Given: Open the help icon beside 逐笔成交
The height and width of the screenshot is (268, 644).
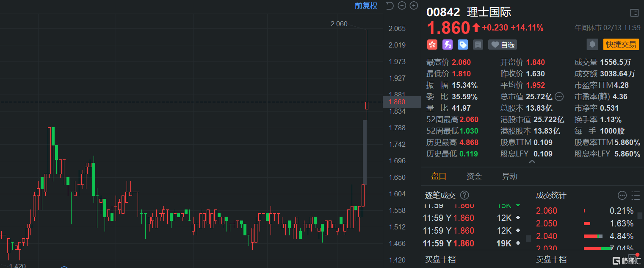Looking at the screenshot, I should pyautogui.click(x=464, y=195).
